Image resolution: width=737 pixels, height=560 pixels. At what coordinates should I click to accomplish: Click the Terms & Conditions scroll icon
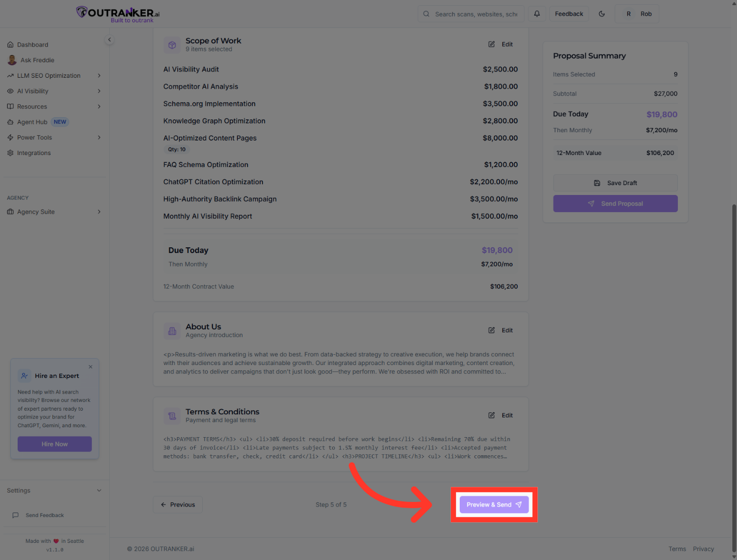pyautogui.click(x=172, y=416)
